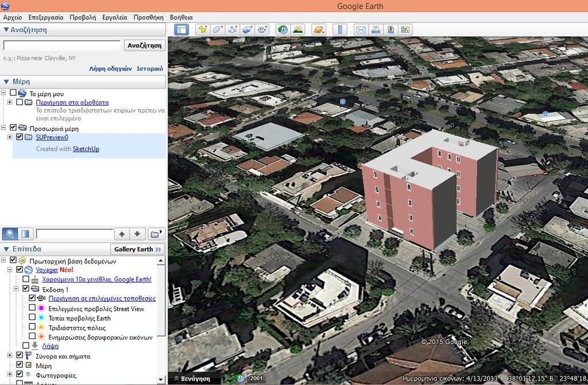The image size is (588, 385).
Task: Select the Add Path tool
Action: 233,30
